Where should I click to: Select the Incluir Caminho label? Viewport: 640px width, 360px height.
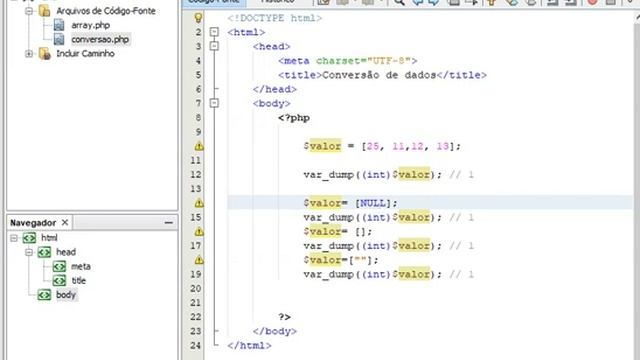pos(85,53)
